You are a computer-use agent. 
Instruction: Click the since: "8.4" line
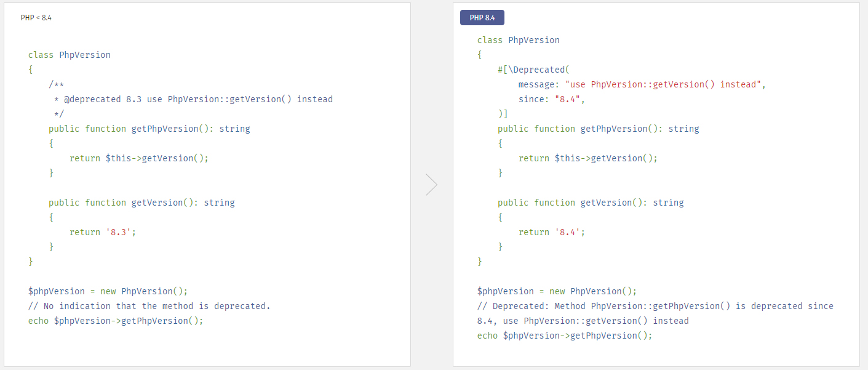point(551,99)
